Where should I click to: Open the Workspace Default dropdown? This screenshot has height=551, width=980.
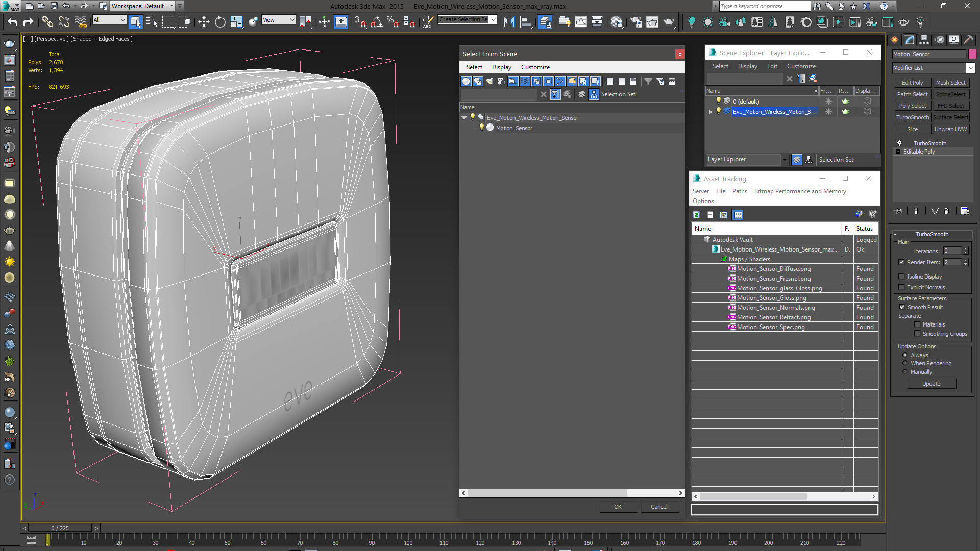pyautogui.click(x=143, y=6)
